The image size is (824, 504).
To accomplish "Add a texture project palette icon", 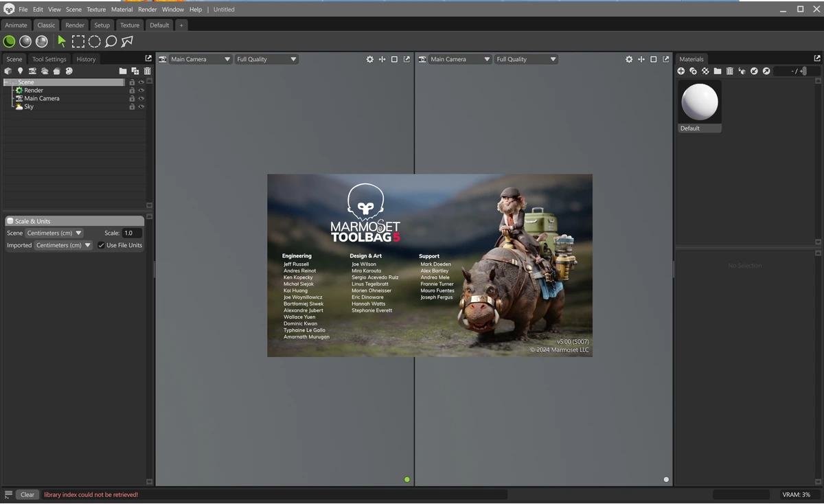I will (69, 71).
